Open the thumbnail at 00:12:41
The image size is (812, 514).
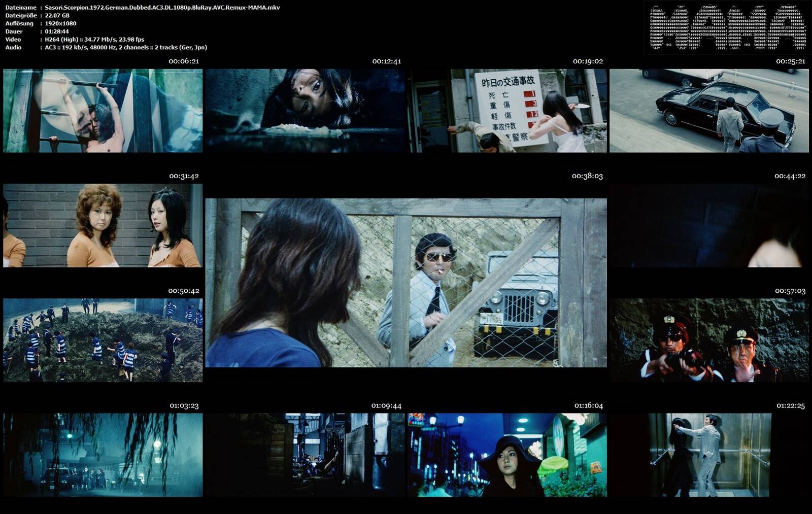[306, 111]
